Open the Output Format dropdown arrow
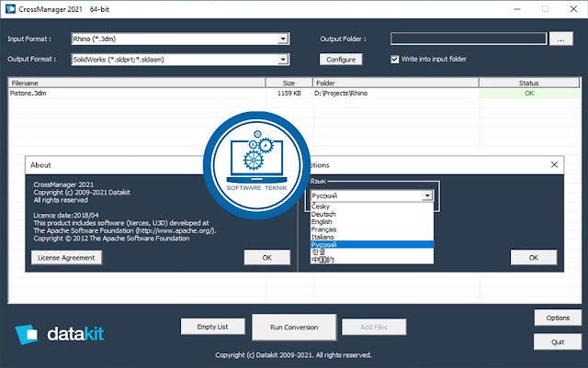The height and width of the screenshot is (368, 588). pos(283,60)
